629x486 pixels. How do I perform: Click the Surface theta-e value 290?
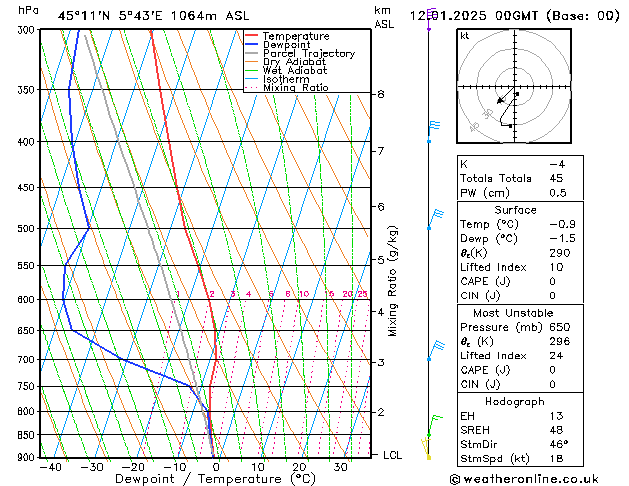(560, 253)
